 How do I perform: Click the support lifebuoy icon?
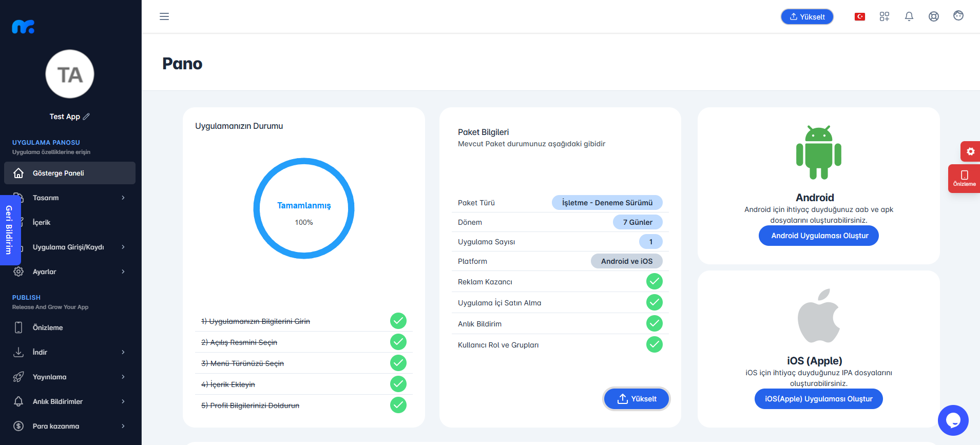[934, 16]
